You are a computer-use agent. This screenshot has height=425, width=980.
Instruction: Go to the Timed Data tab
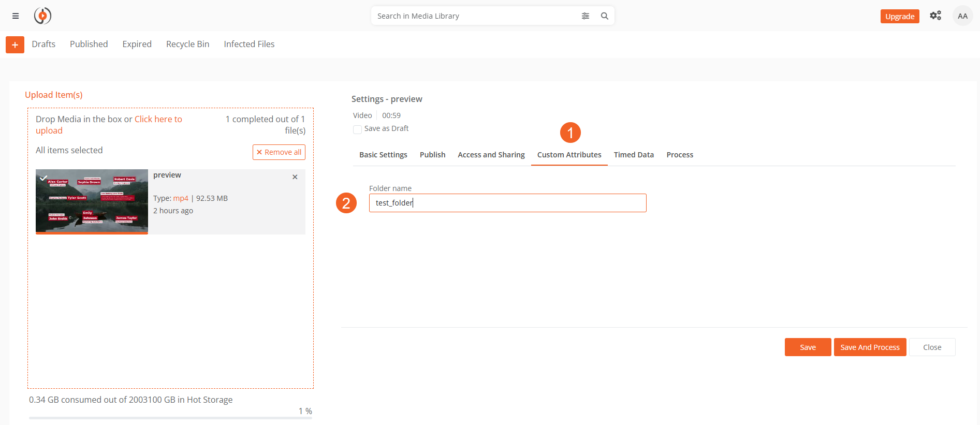634,155
